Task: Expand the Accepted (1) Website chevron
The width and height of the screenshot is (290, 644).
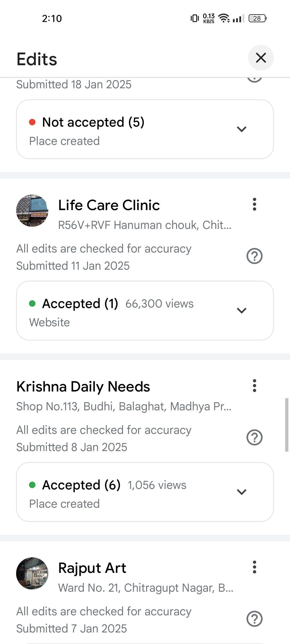Action: click(241, 310)
